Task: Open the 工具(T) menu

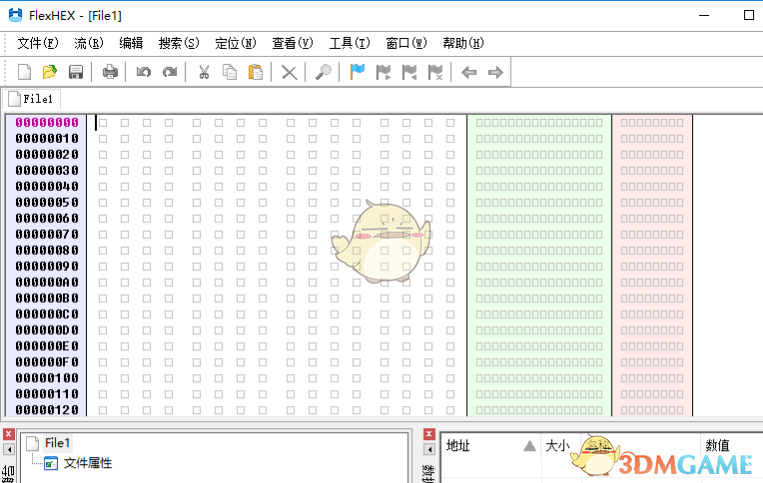Action: point(349,43)
